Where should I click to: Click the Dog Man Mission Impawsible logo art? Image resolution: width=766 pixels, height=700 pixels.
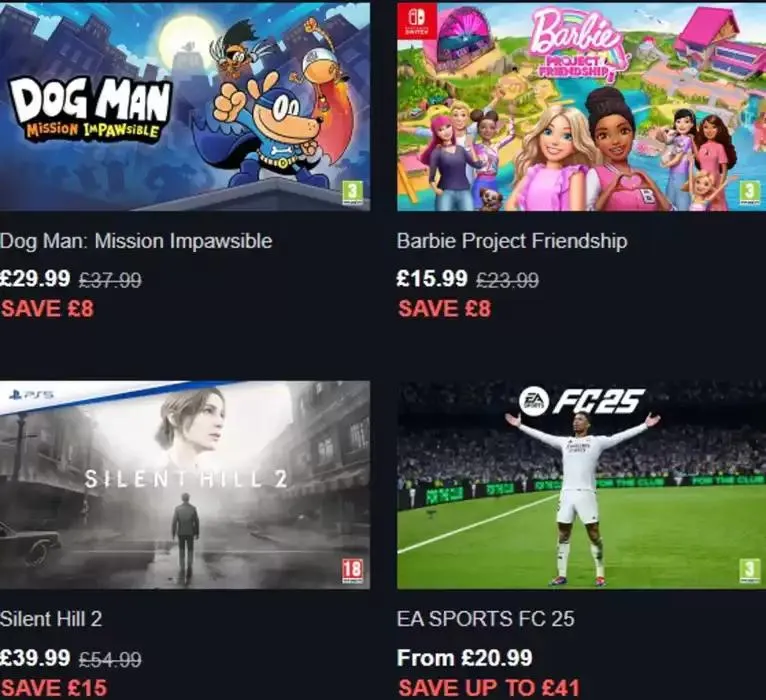tap(91, 108)
